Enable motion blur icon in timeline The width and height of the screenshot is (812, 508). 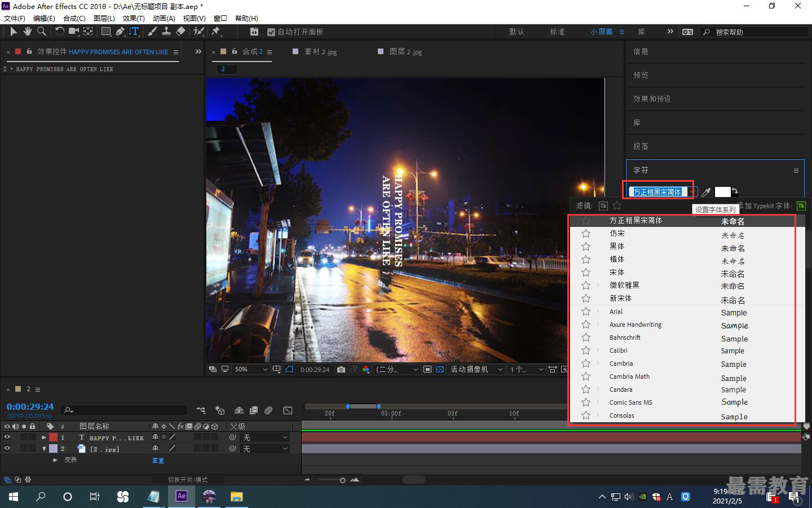[x=268, y=410]
